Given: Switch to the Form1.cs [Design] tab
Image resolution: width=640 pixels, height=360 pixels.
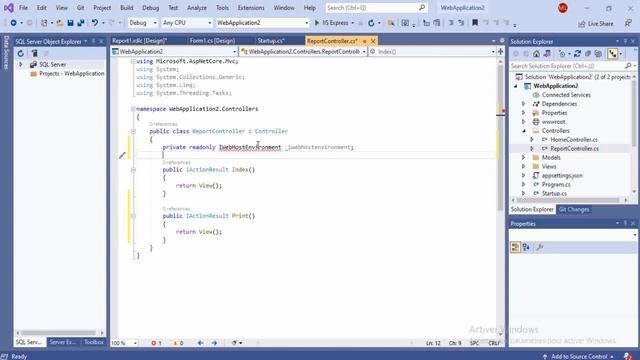Looking at the screenshot, I should 212,41.
